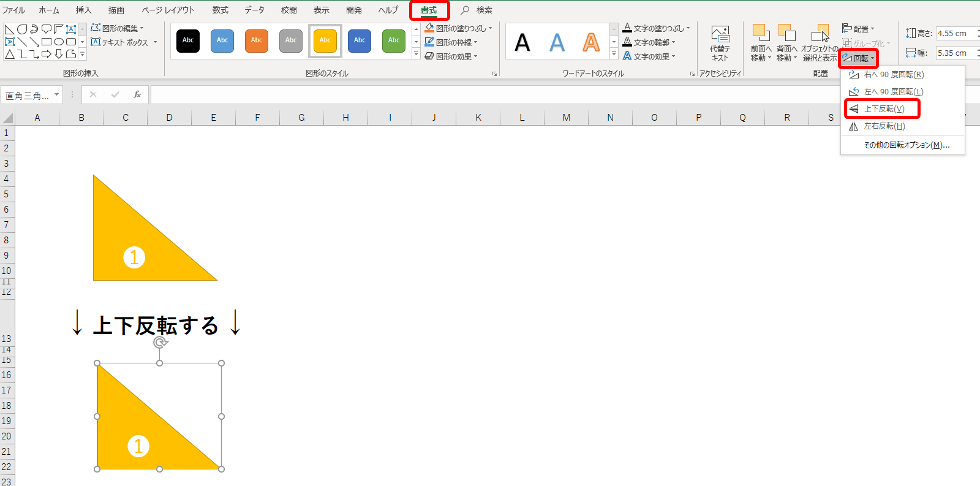Open the ファイル tab

(13, 10)
